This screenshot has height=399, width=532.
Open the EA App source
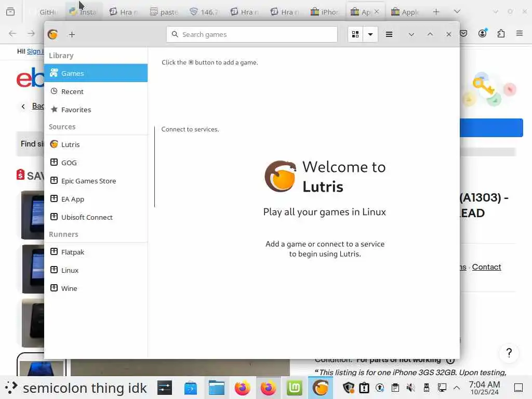point(96,199)
